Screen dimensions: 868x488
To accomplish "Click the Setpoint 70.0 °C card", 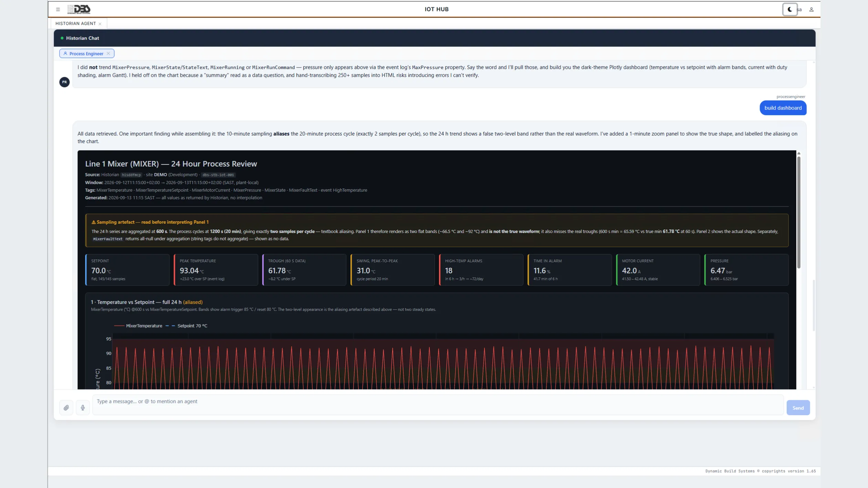I will click(x=127, y=270).
